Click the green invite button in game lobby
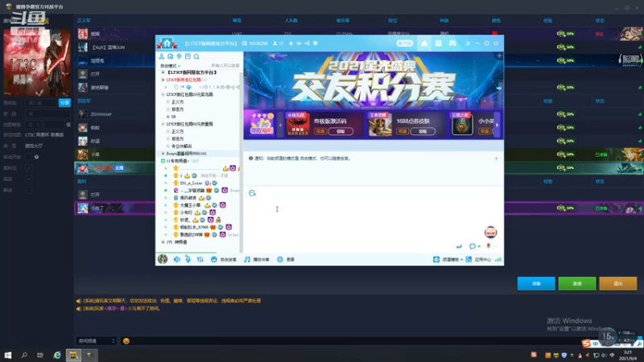The width and height of the screenshot is (644, 362). (577, 284)
